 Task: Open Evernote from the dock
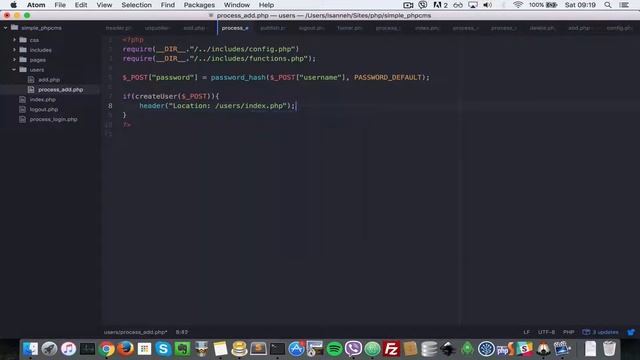[182, 349]
